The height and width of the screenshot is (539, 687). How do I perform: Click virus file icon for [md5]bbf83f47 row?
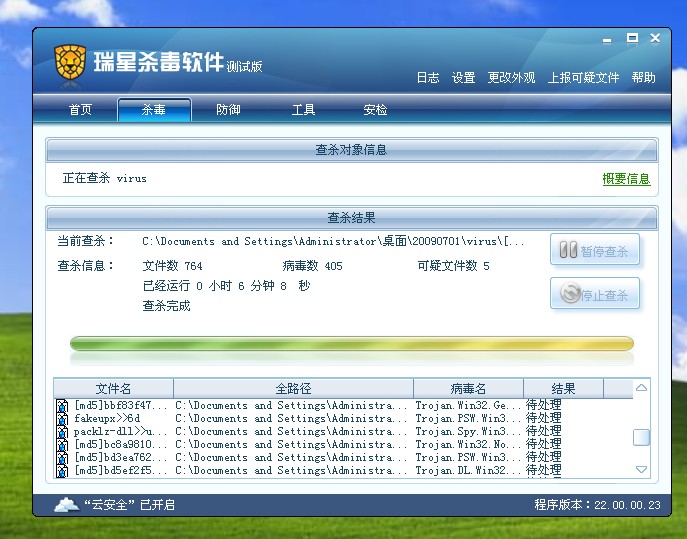[62, 406]
